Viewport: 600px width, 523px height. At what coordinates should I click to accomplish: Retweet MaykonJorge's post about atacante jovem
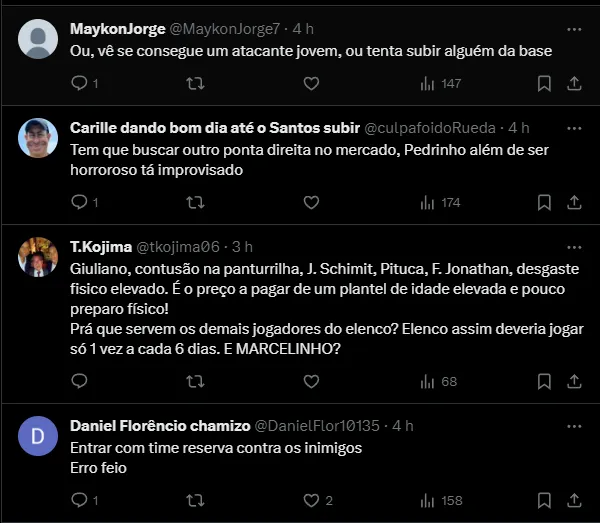click(196, 84)
